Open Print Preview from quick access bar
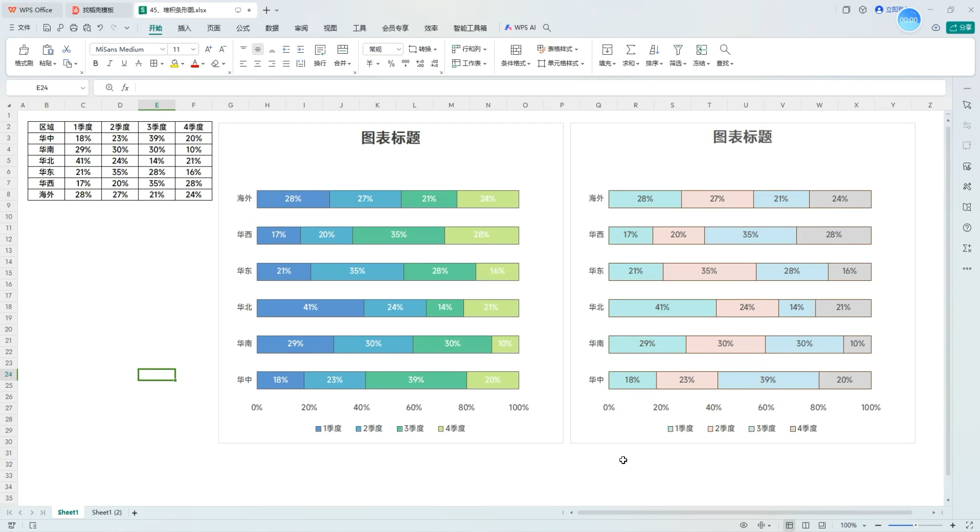Image resolution: width=980 pixels, height=532 pixels. (87, 28)
